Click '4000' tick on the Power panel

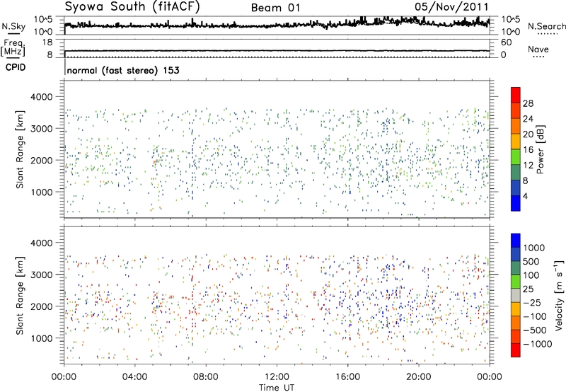41,97
